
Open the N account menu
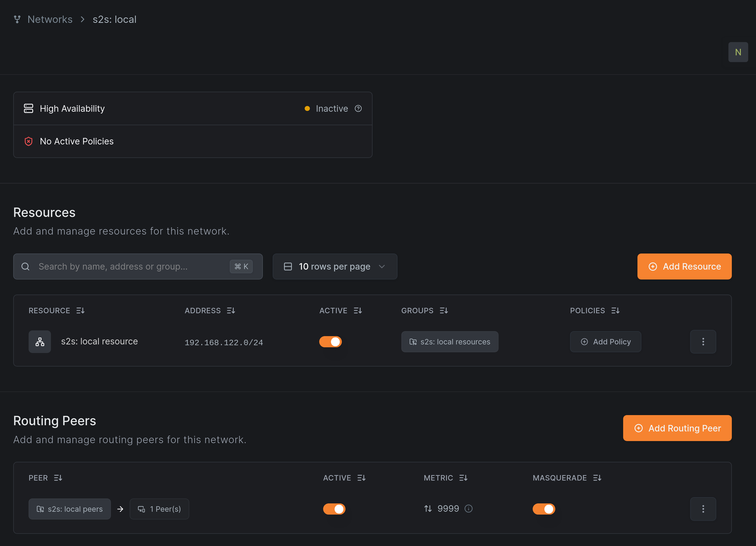click(738, 52)
